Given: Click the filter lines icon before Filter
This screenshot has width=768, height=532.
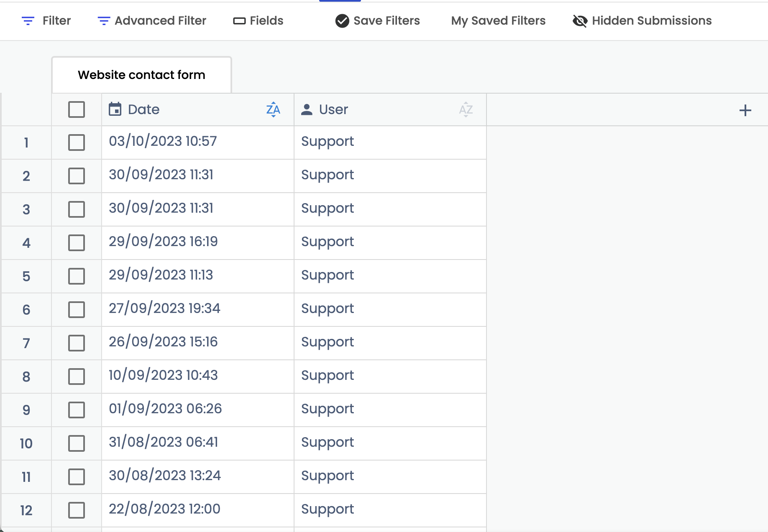Looking at the screenshot, I should 28,20.
